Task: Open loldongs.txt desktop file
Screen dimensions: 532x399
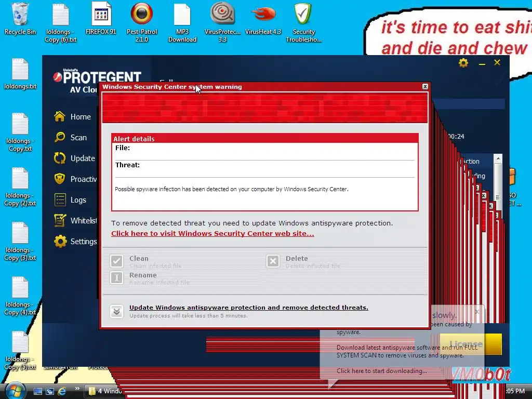Action: (20, 74)
